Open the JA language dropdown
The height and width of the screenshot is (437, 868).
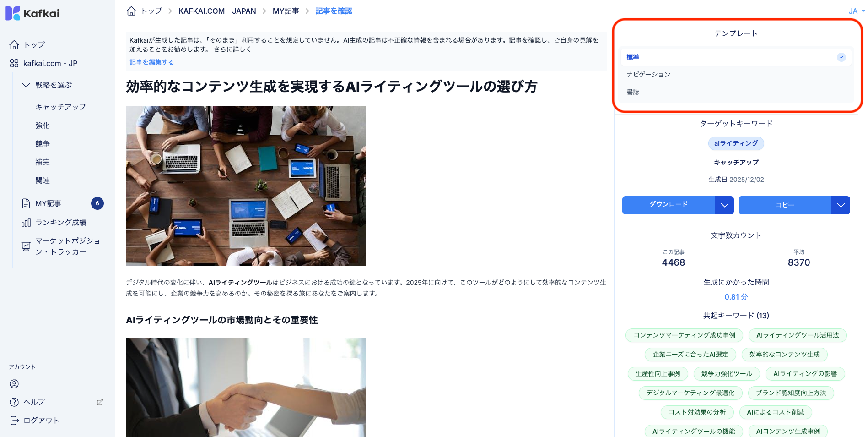coord(857,11)
